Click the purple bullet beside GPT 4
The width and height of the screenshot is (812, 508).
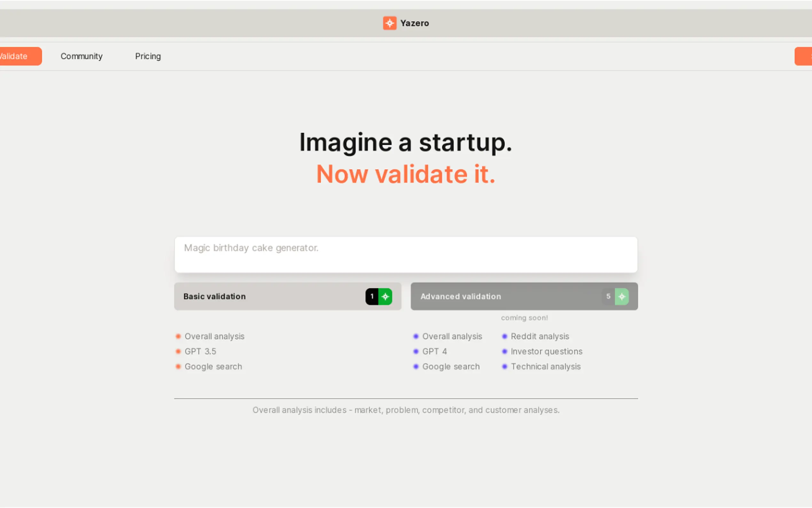point(416,352)
